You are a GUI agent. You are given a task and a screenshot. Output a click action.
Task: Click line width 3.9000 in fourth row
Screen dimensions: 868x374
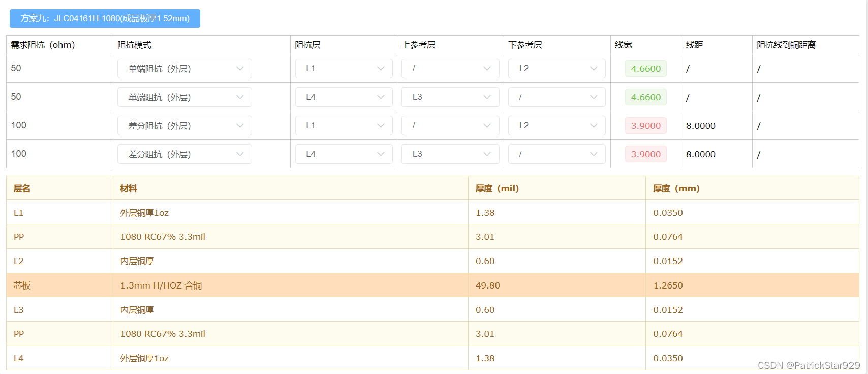(646, 154)
